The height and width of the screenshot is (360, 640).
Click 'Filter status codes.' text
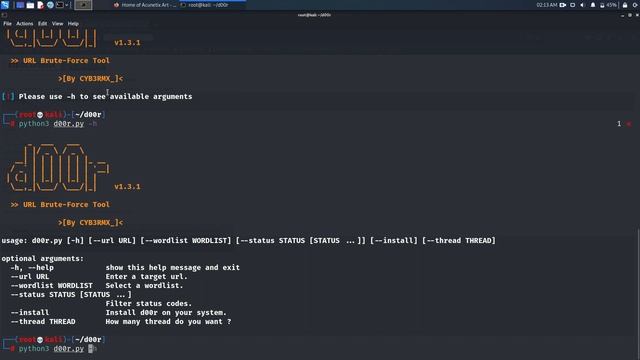tap(149, 303)
